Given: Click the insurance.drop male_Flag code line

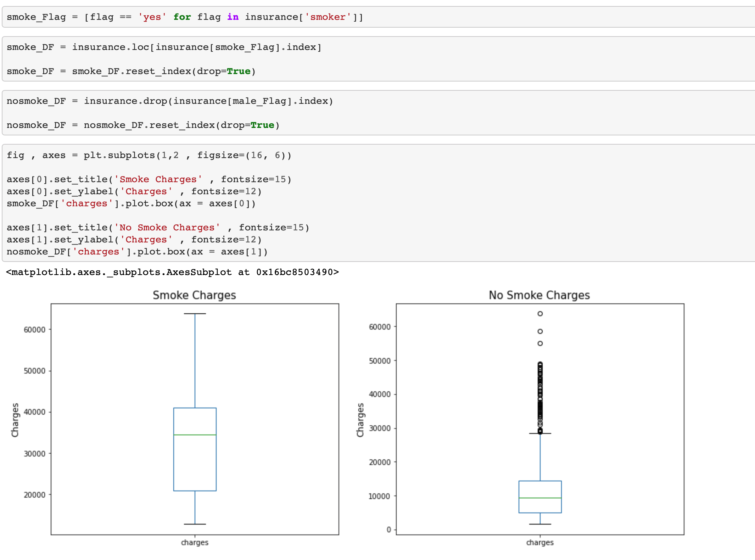Looking at the screenshot, I should [170, 101].
